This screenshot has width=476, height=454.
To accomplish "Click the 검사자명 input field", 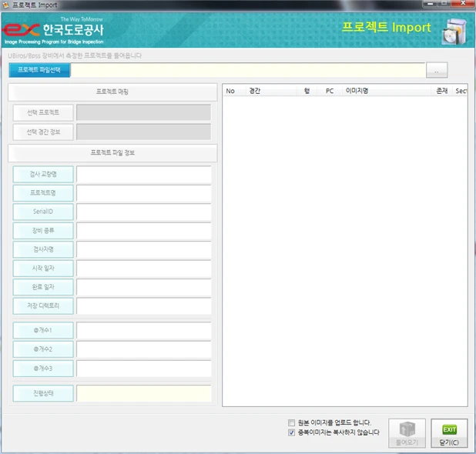I will tap(143, 249).
